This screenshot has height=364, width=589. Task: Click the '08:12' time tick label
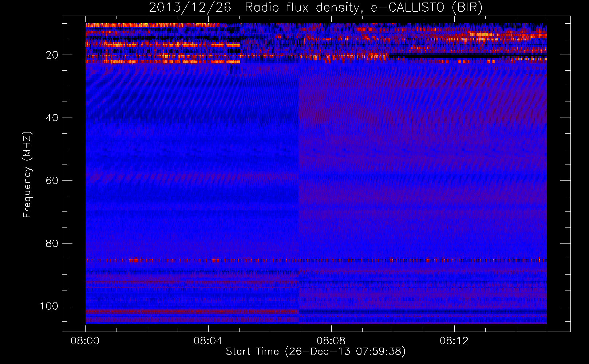pyautogui.click(x=454, y=341)
